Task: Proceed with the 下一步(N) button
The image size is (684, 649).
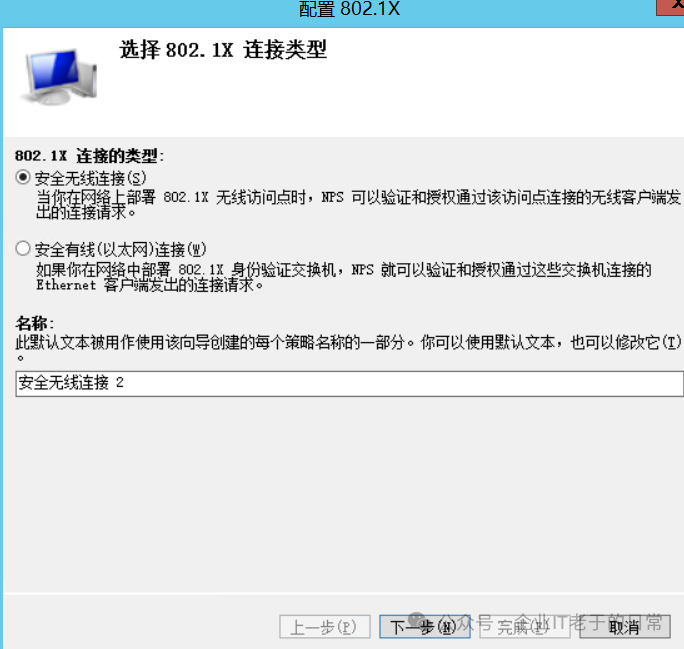Action: tap(424, 627)
